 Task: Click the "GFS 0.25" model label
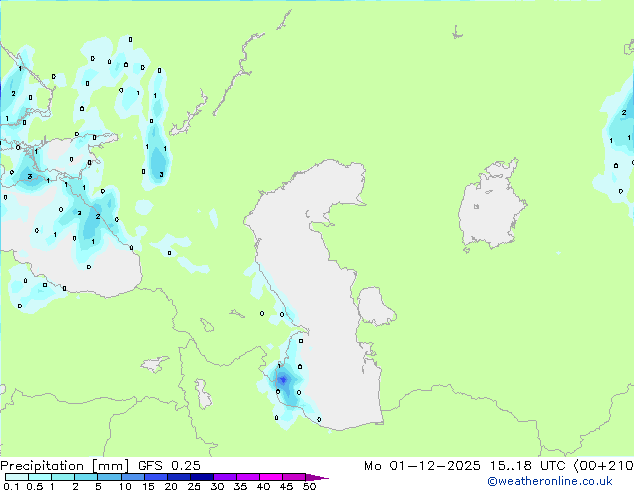(x=169, y=466)
